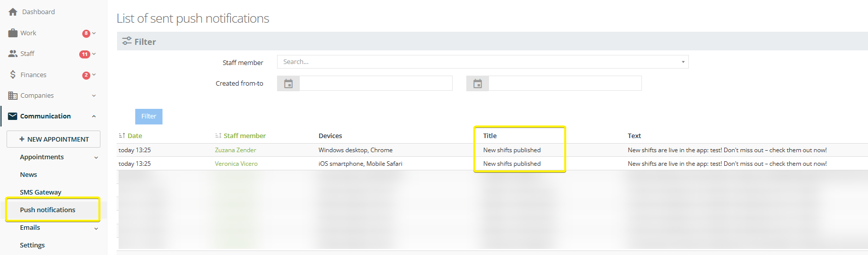This screenshot has width=868, height=255.
Task: Click the Companies building icon
Action: click(13, 96)
